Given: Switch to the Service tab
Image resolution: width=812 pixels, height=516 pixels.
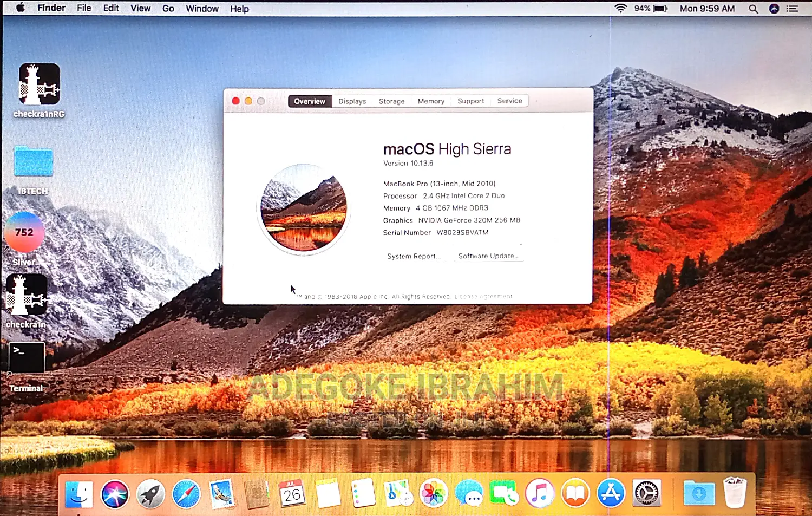Looking at the screenshot, I should (510, 101).
